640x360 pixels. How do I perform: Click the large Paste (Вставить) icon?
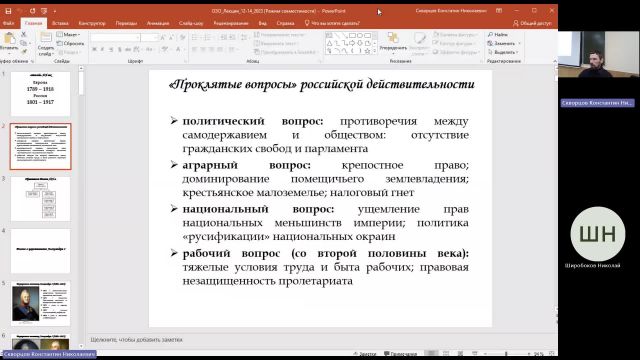click(9, 39)
